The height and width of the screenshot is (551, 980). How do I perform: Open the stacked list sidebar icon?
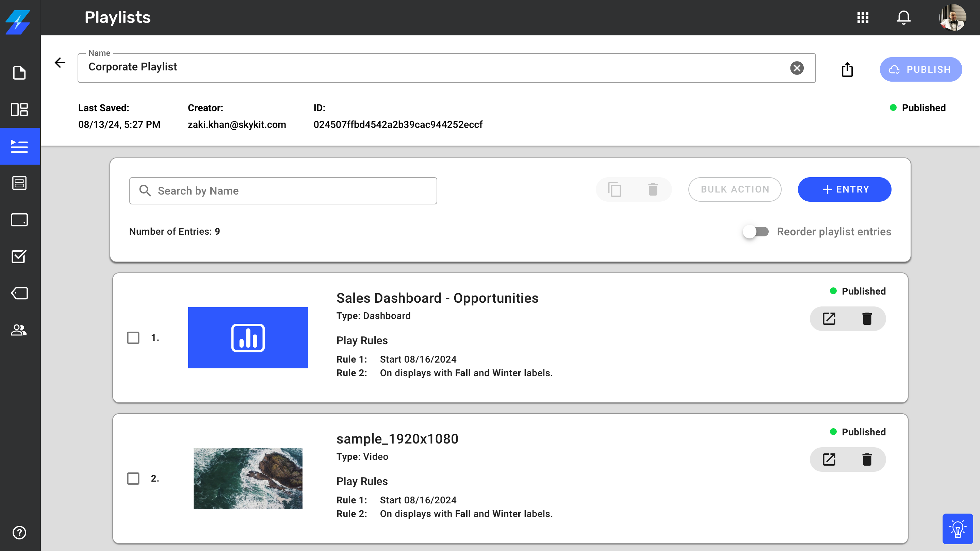click(x=19, y=183)
